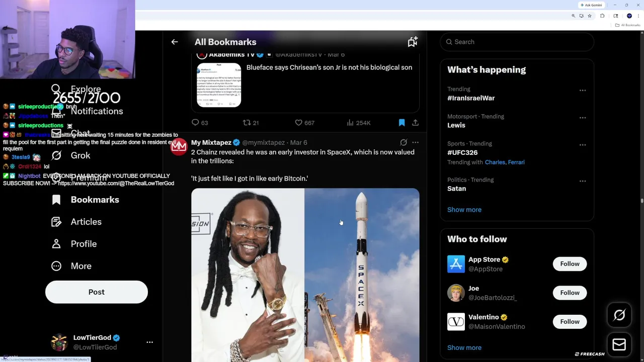Screen dimensions: 644x362
Task: Open the Blueface post screenshot thumbnail
Action: (x=219, y=85)
